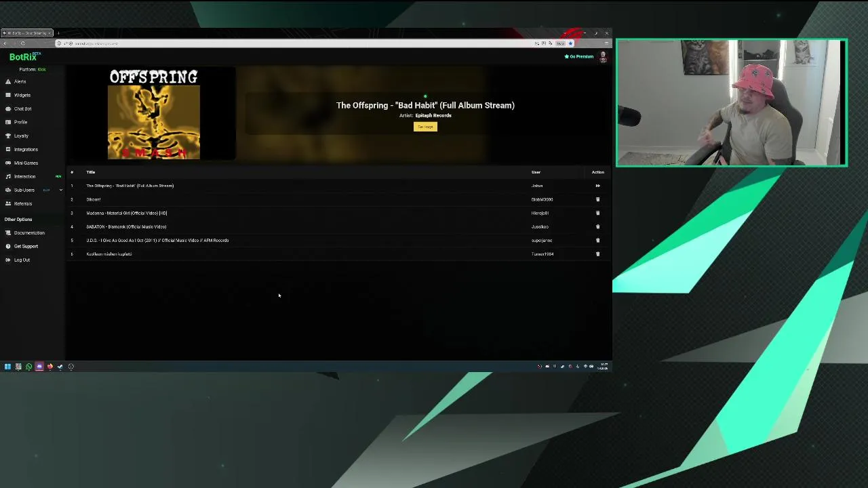Open the Widgets section
868x488 pixels.
coord(22,95)
